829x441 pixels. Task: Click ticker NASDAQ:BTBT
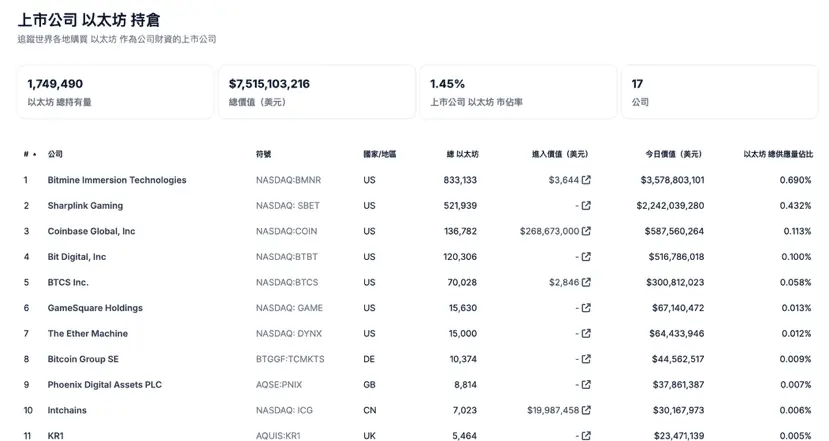click(x=287, y=257)
